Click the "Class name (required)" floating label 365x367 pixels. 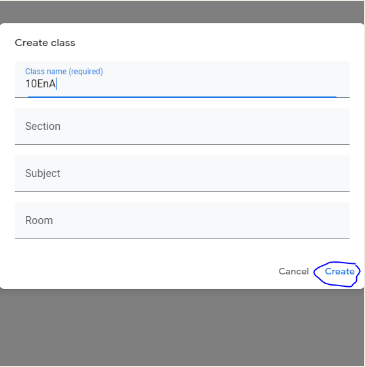point(64,71)
